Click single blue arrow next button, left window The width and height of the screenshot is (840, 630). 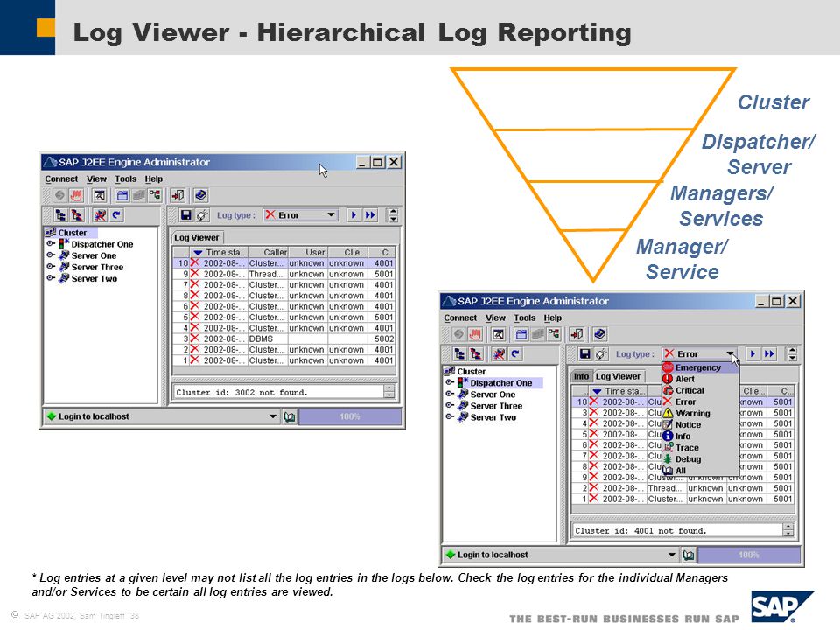tap(353, 215)
